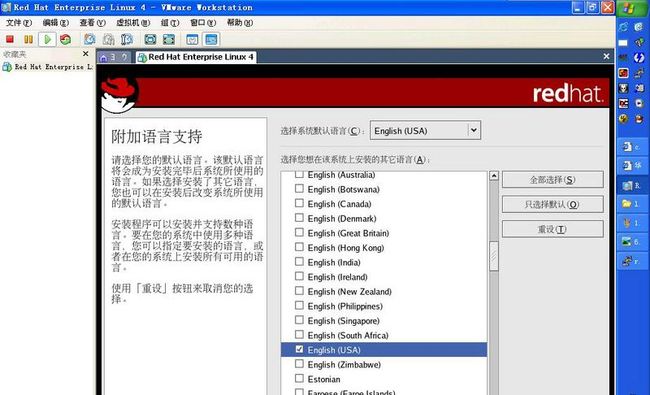Check English (Hong Kong) language box
The image size is (650, 395).
pyautogui.click(x=299, y=247)
